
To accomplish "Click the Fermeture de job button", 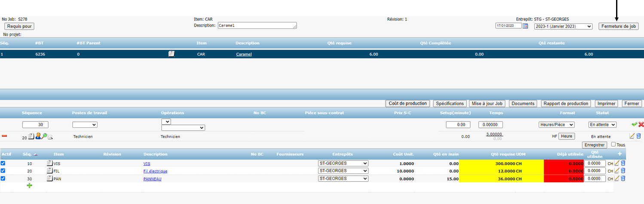I will tap(618, 26).
